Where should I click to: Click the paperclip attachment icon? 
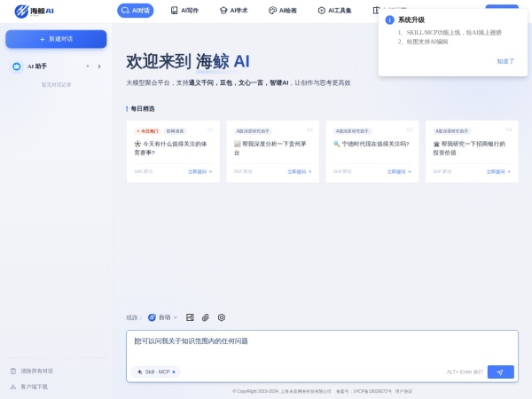pyautogui.click(x=206, y=317)
